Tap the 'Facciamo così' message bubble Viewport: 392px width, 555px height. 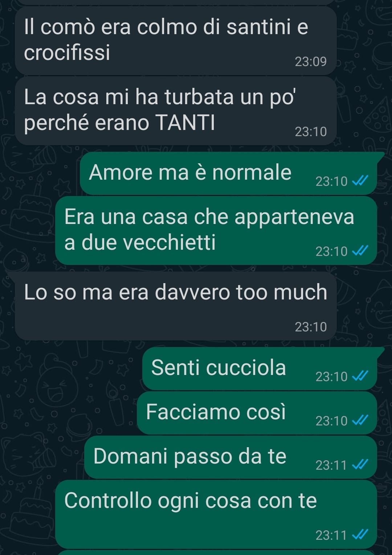[x=257, y=413]
